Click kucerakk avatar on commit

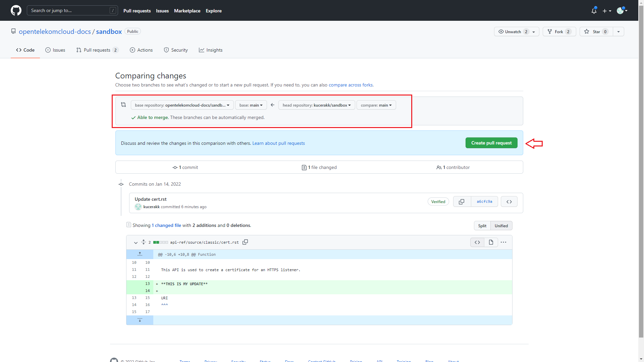138,207
